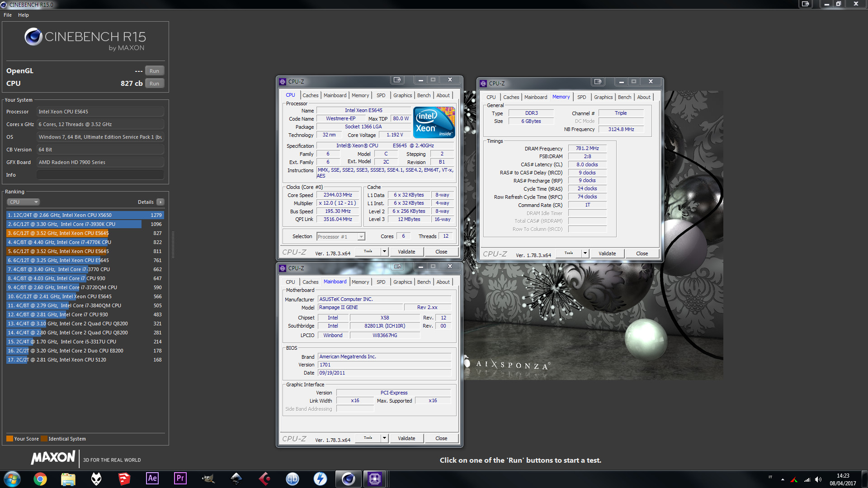Open foobar2000 from the taskbar
868x488 pixels.
[96, 479]
